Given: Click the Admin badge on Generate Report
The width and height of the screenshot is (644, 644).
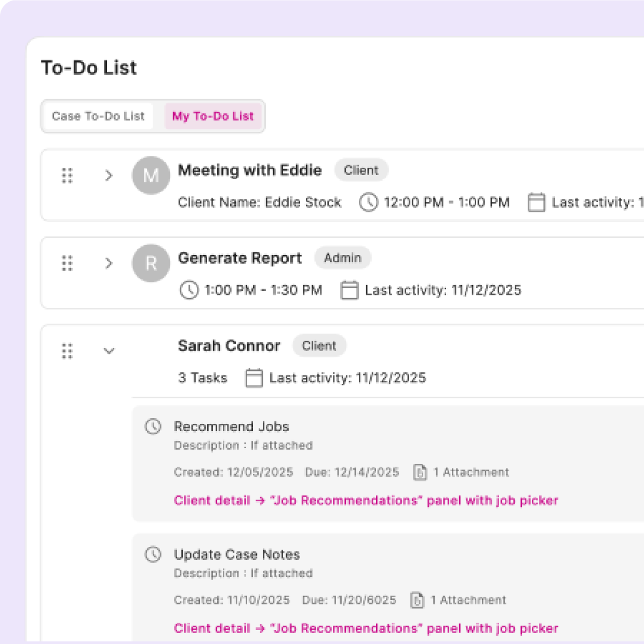Looking at the screenshot, I should (x=343, y=258).
